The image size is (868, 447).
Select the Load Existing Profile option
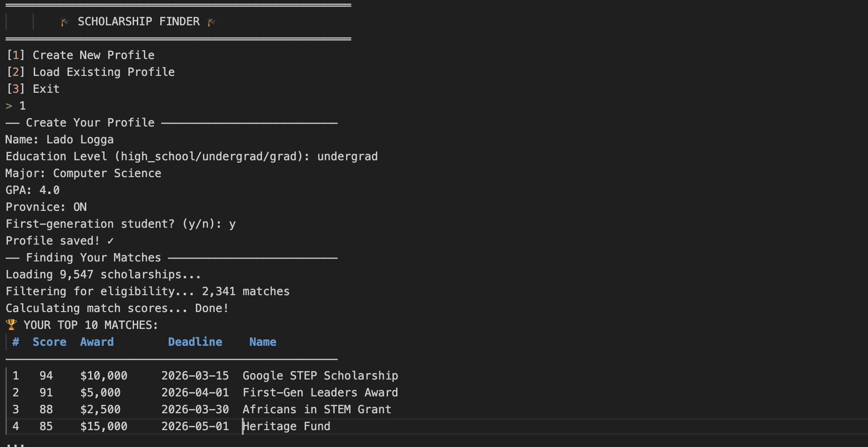pyautogui.click(x=103, y=72)
